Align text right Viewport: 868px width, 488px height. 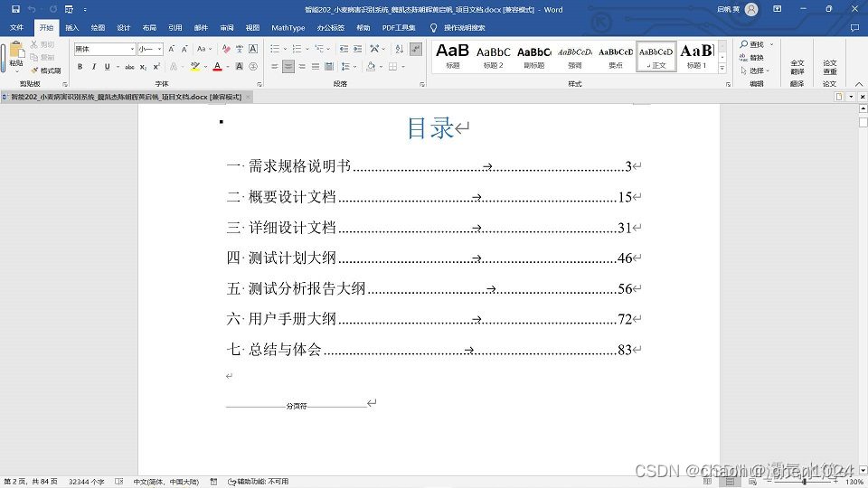tap(302, 66)
